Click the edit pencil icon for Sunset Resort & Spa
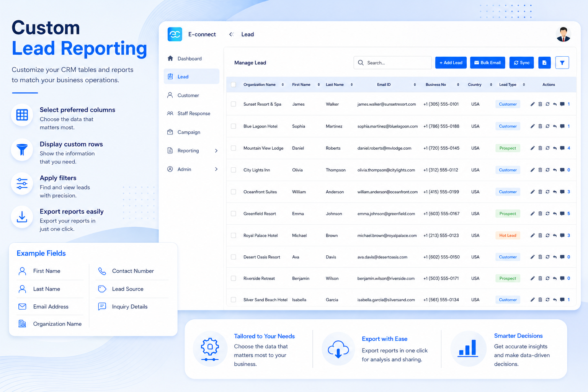Image resolution: width=588 pixels, height=392 pixels. 532,104
